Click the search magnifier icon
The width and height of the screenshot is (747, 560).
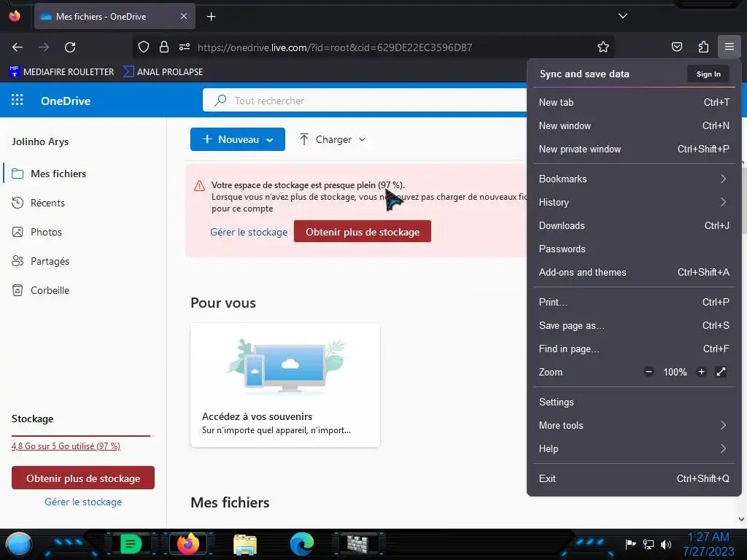220,101
